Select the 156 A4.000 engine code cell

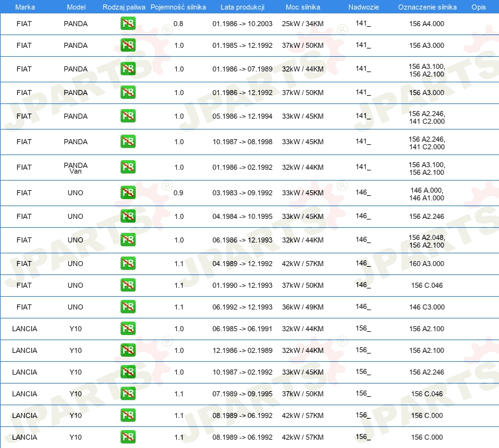coord(427,24)
